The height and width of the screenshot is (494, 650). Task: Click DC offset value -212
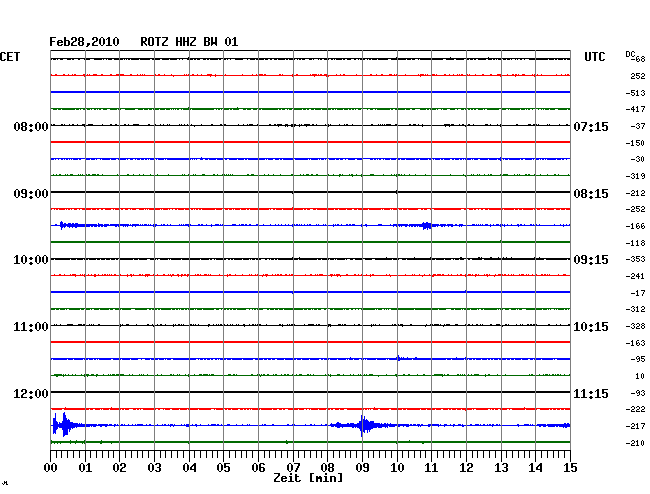(635, 193)
